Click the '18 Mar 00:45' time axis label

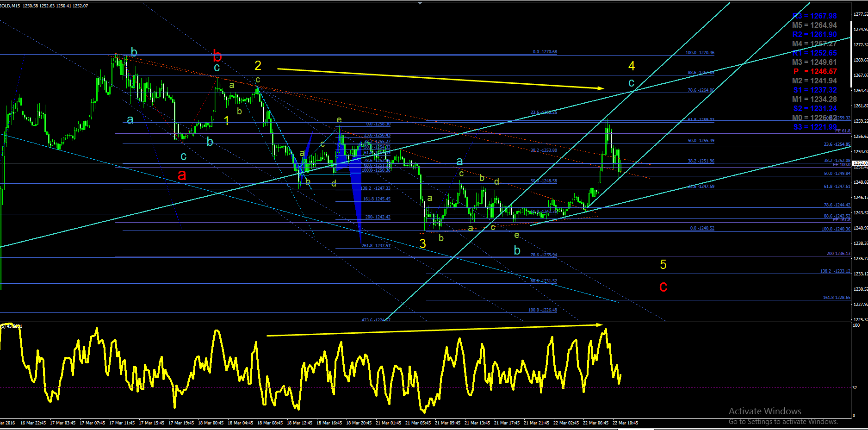click(x=211, y=423)
